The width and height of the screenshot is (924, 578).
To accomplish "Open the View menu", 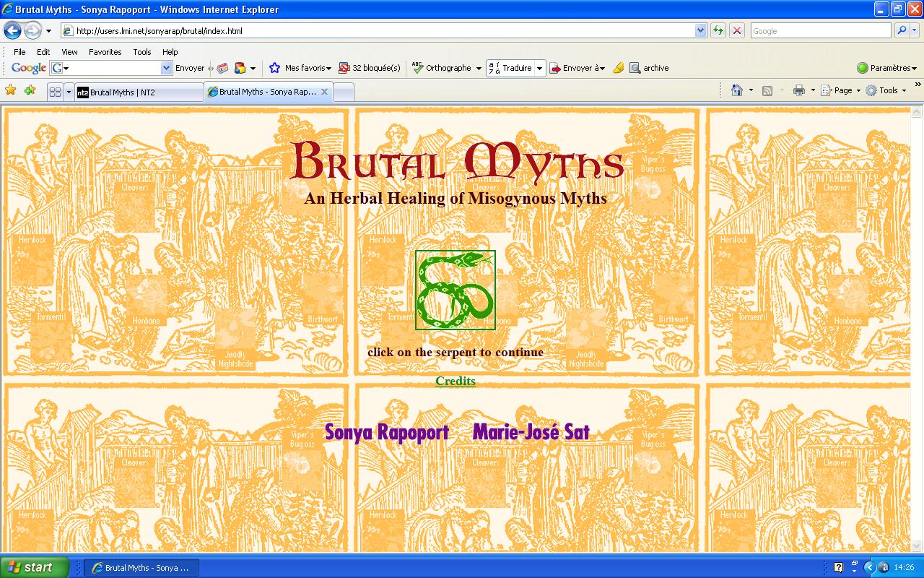I will [69, 52].
